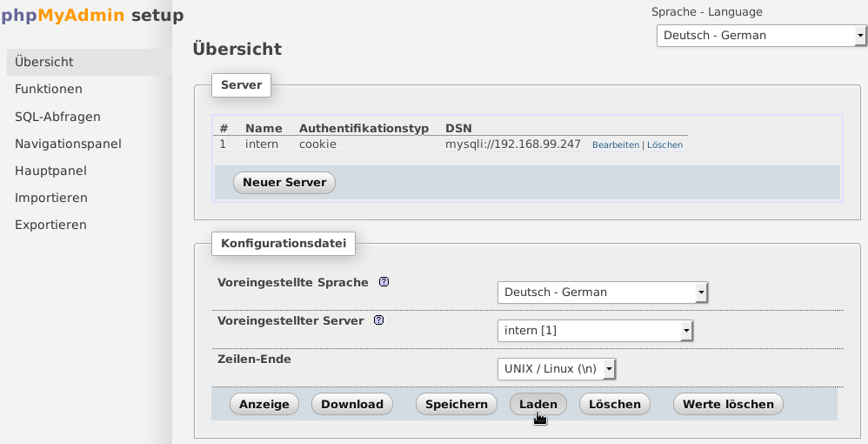Open the Voreingestellter Server dropdown
Viewport: 868px width, 444px height.
[595, 331]
